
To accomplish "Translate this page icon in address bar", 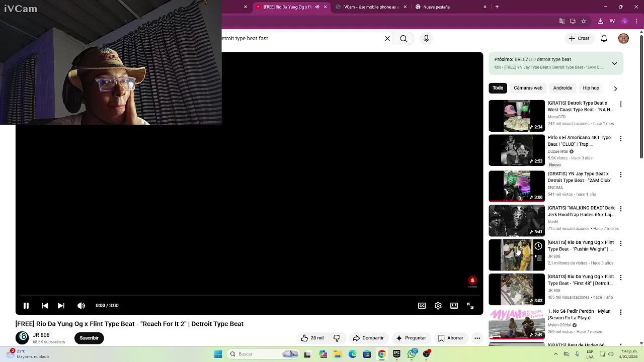I will tap(562, 21).
